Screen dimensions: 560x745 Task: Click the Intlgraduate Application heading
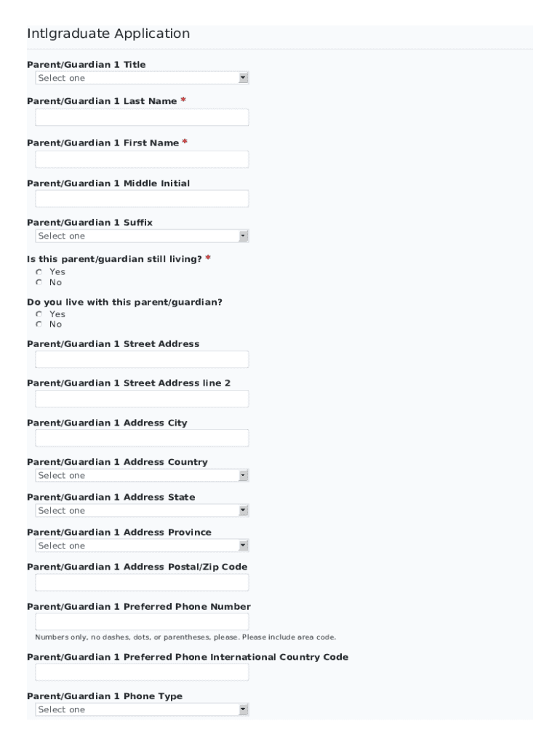coord(108,33)
